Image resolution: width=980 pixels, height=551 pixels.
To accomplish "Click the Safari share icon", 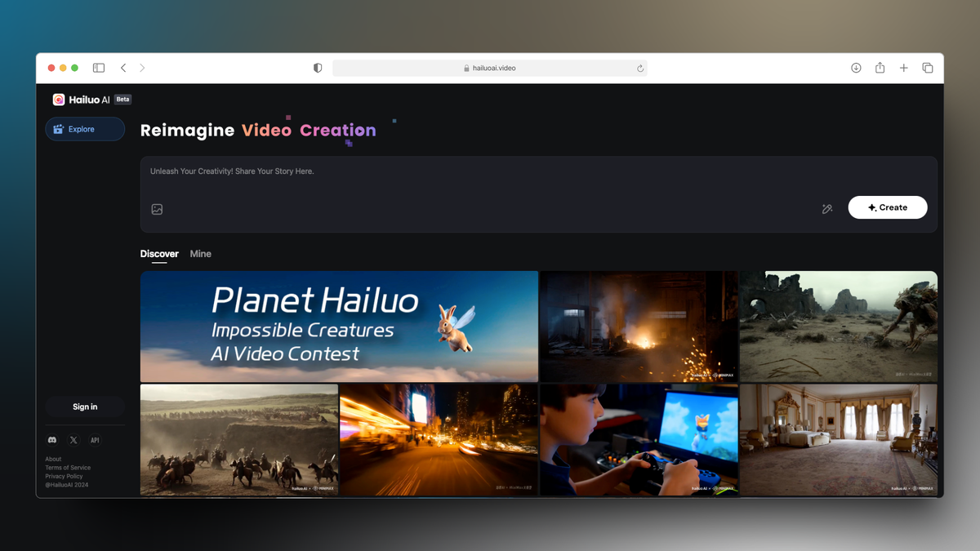I will [x=880, y=68].
